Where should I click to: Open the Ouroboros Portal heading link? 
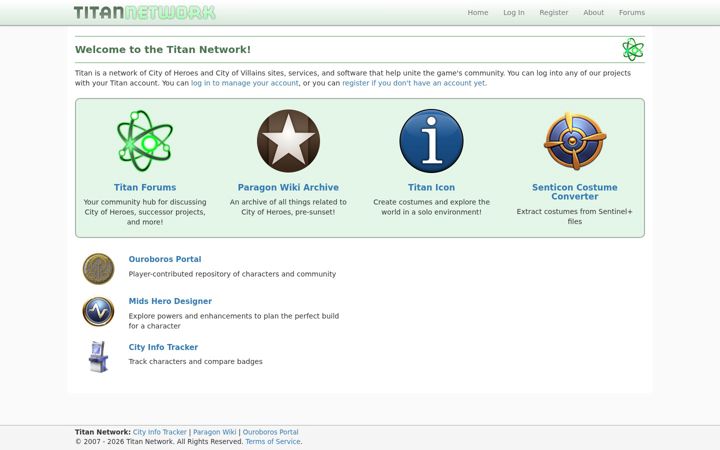[x=165, y=259]
